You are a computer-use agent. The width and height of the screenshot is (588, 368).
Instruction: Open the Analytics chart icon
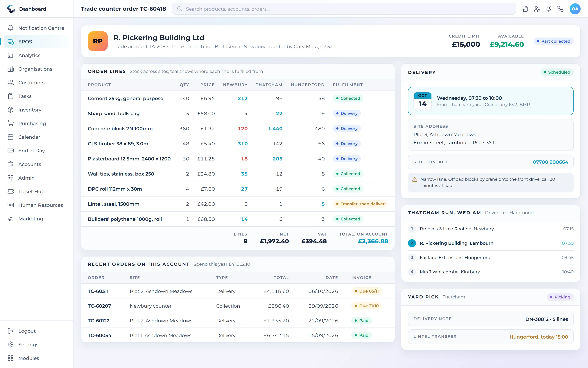(11, 55)
